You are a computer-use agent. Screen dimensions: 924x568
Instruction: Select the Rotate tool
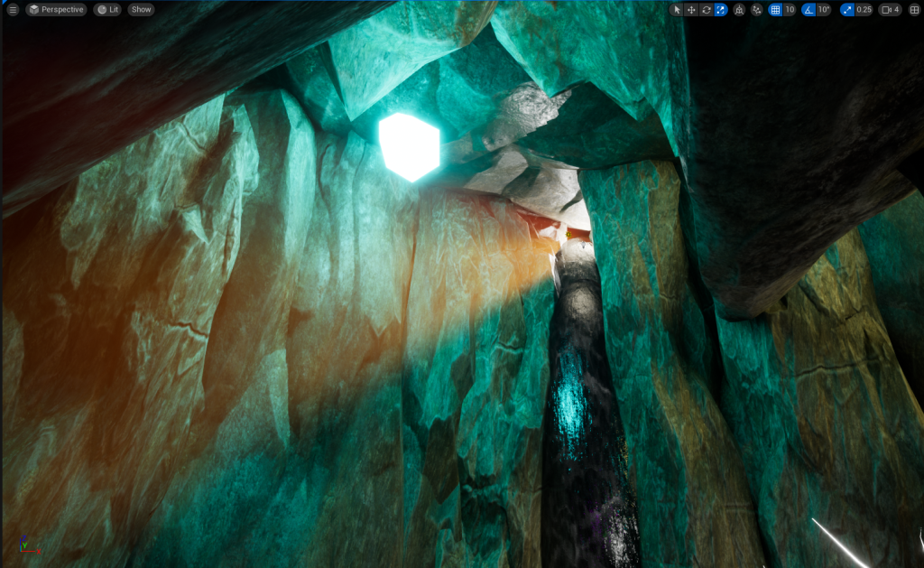point(707,10)
